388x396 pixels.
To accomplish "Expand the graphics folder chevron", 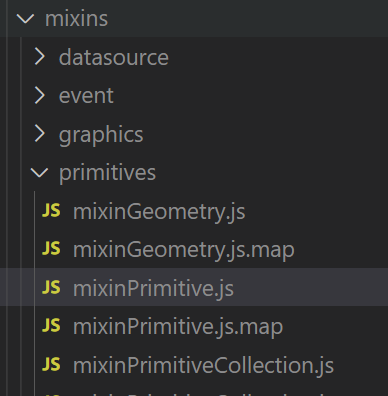I will [40, 134].
